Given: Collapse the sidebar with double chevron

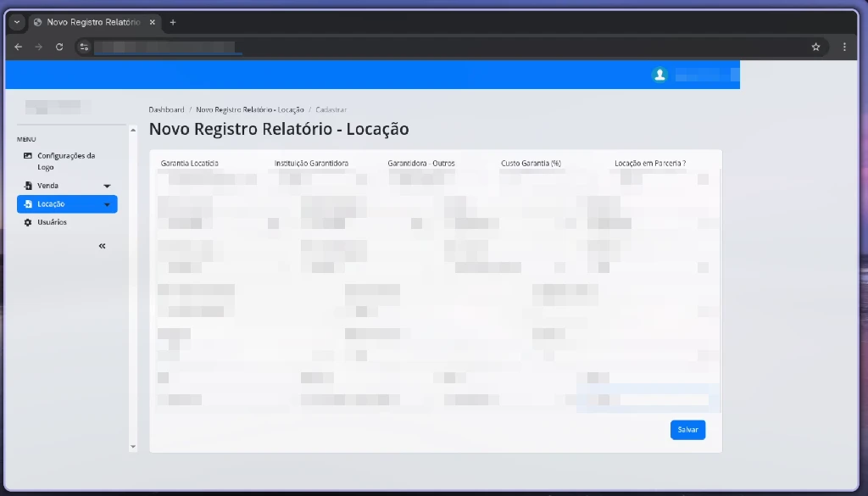Looking at the screenshot, I should click(x=102, y=246).
